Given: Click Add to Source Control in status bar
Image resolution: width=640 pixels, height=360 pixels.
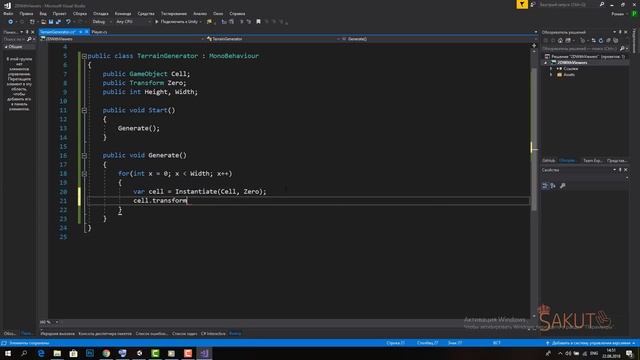Looking at the screenshot, I should tap(590, 343).
